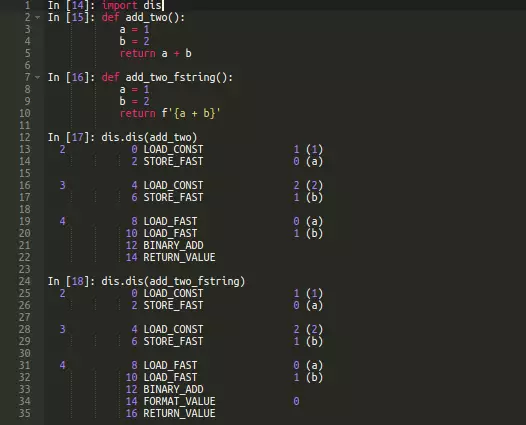The width and height of the screenshot is (526, 425).
Task: Click 'add_two_fstring():' in the definition on line 7
Action: [179, 77]
